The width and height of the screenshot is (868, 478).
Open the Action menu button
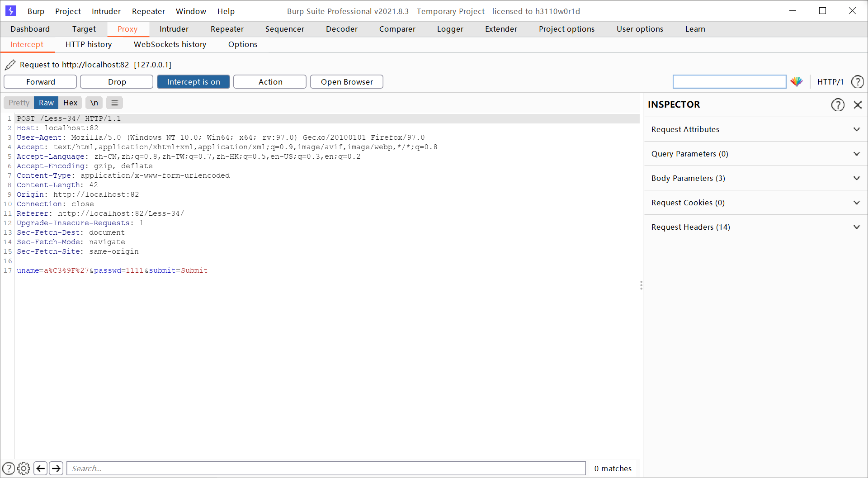pos(270,82)
